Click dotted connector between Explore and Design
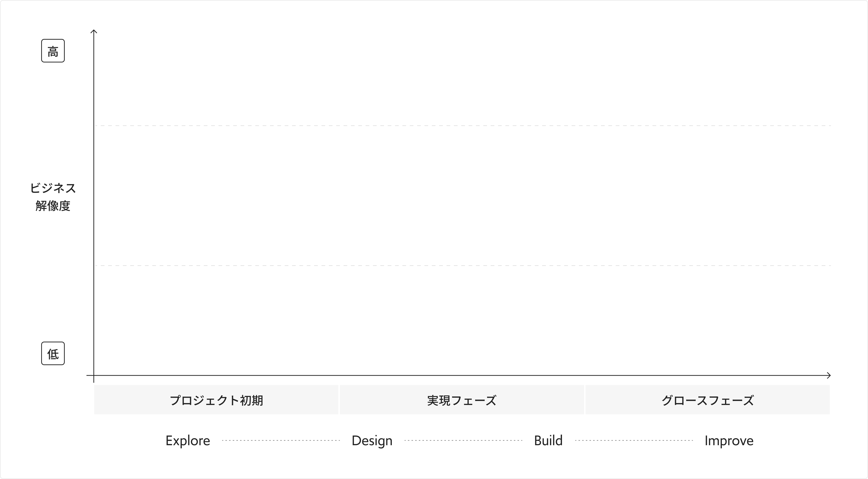The image size is (868, 479). (281, 440)
